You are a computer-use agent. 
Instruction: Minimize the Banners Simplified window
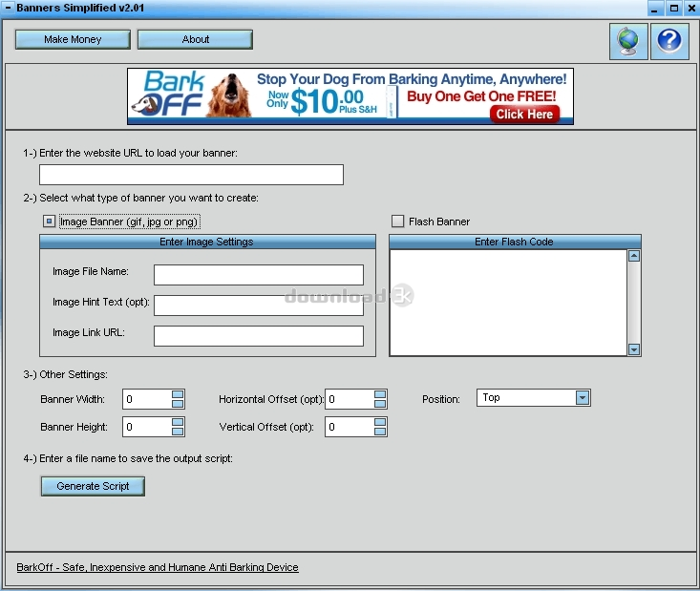tap(654, 8)
